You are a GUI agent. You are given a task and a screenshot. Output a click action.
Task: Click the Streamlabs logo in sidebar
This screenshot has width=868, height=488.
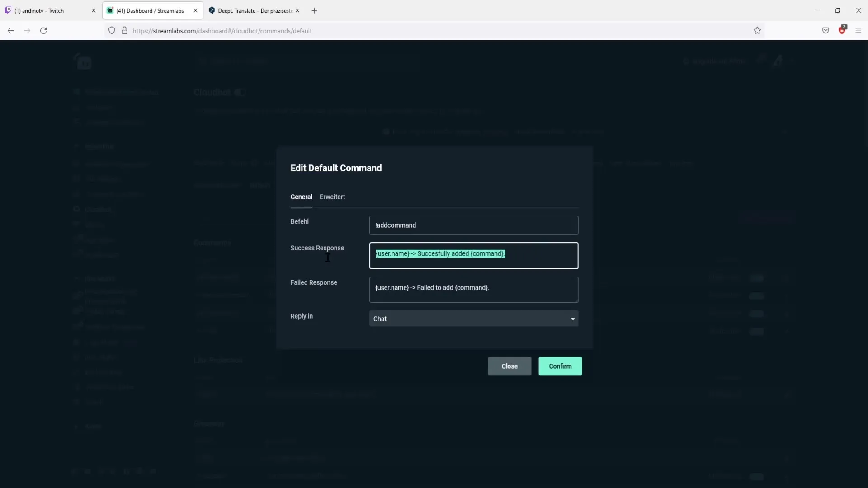tap(83, 61)
